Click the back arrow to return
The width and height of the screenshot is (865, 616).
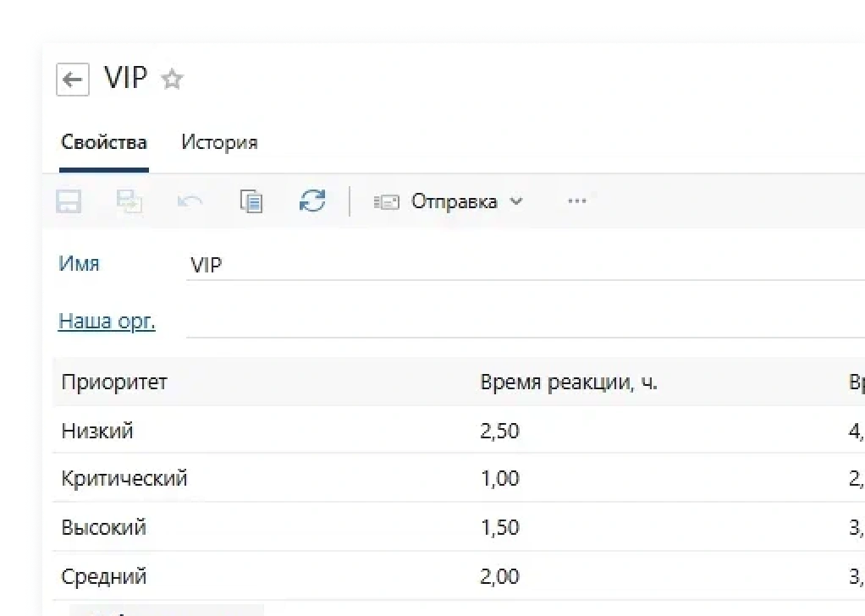[73, 79]
